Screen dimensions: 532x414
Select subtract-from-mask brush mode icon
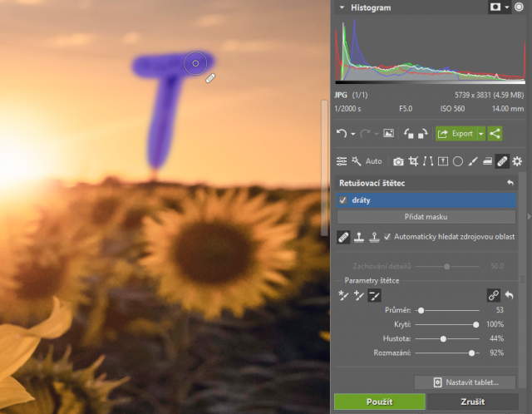[x=374, y=296]
